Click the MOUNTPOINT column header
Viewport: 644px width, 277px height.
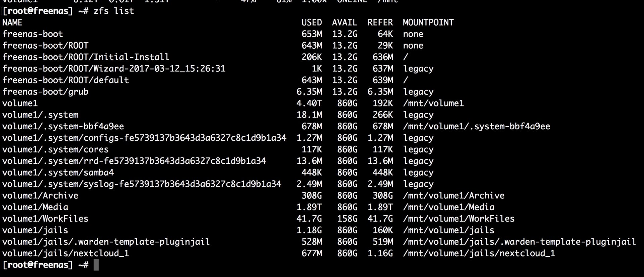click(x=428, y=22)
